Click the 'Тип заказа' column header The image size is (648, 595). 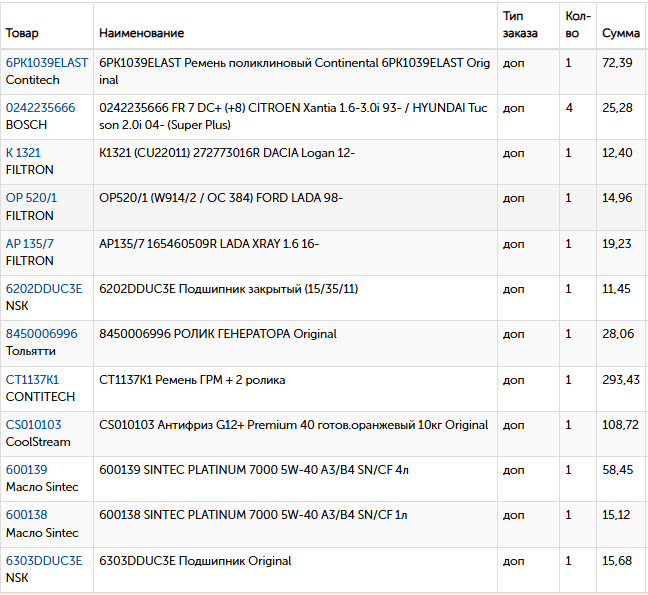point(520,24)
